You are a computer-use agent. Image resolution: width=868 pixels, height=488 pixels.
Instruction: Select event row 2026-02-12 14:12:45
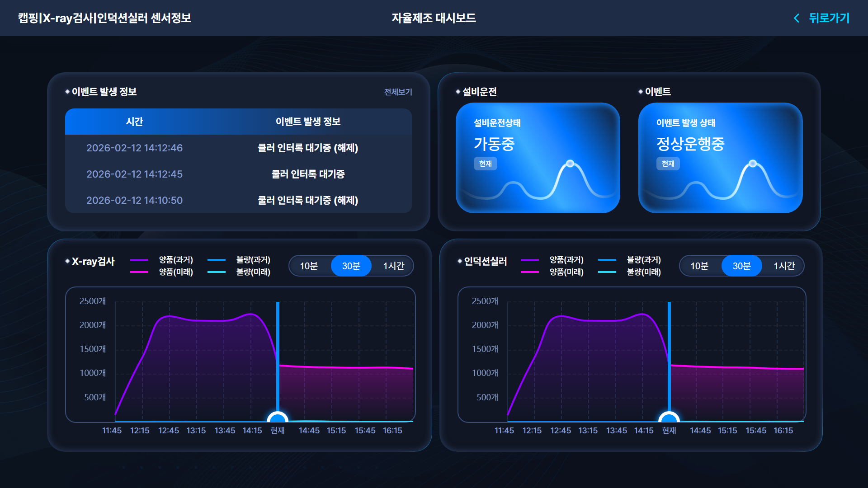[x=239, y=174]
